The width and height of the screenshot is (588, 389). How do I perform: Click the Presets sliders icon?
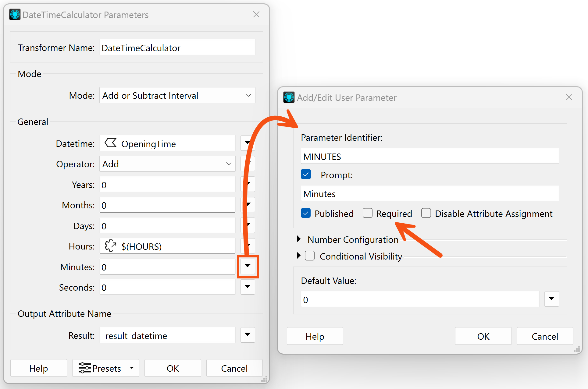[x=84, y=368]
